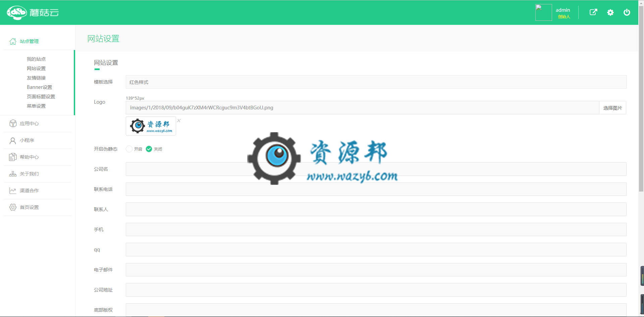Click the 小程序 person icon
Image resolution: width=644 pixels, height=317 pixels.
click(13, 140)
